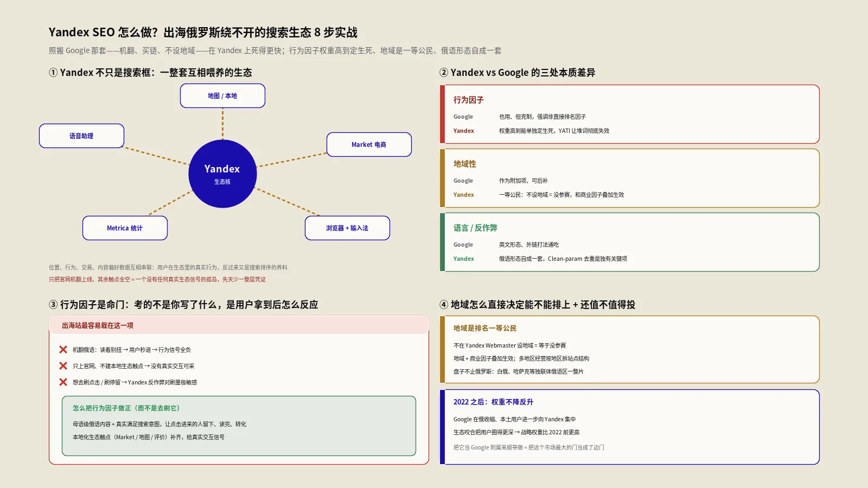Click the red note starting 只把官网机翻上线
The width and height of the screenshot is (868, 488).
tap(157, 279)
